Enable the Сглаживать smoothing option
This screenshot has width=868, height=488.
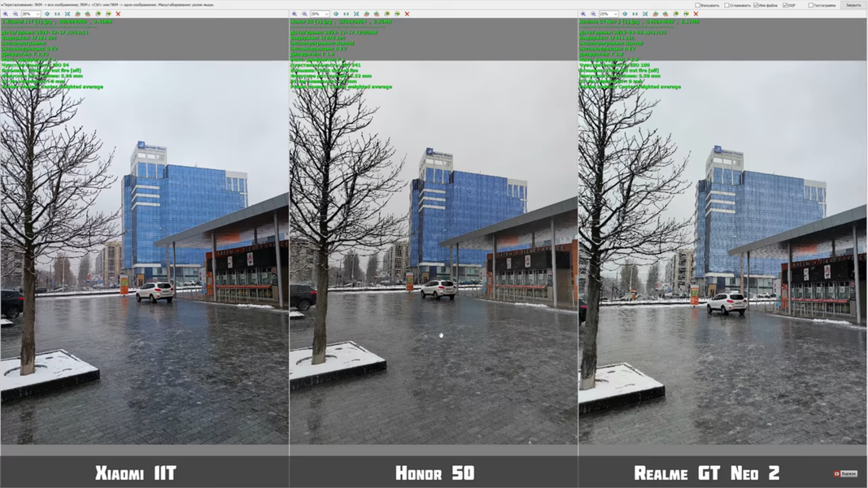[x=726, y=4]
